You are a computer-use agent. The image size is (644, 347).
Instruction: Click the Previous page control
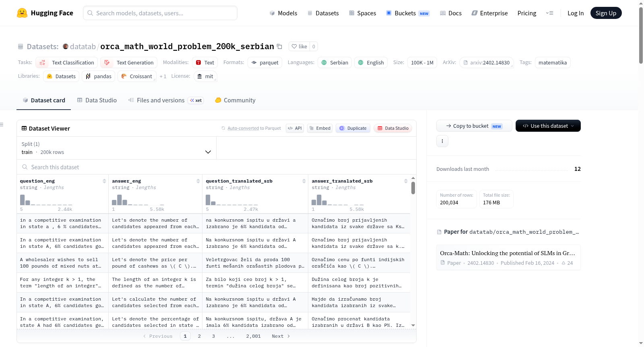158,336
